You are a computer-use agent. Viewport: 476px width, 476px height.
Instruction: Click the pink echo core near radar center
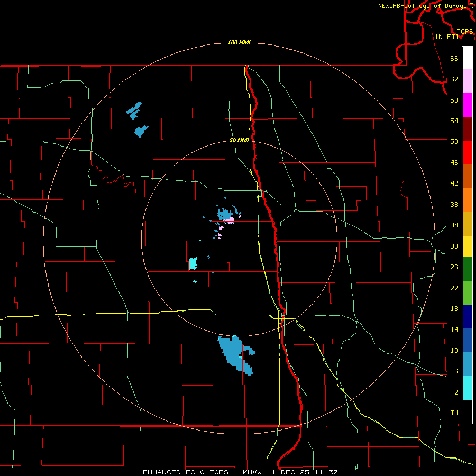pyautogui.click(x=230, y=220)
